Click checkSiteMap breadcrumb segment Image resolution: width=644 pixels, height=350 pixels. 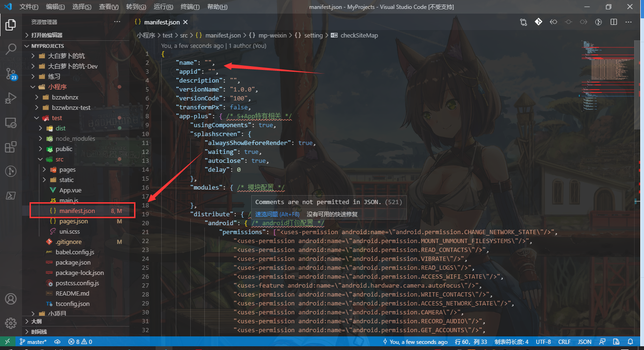[x=354, y=35]
